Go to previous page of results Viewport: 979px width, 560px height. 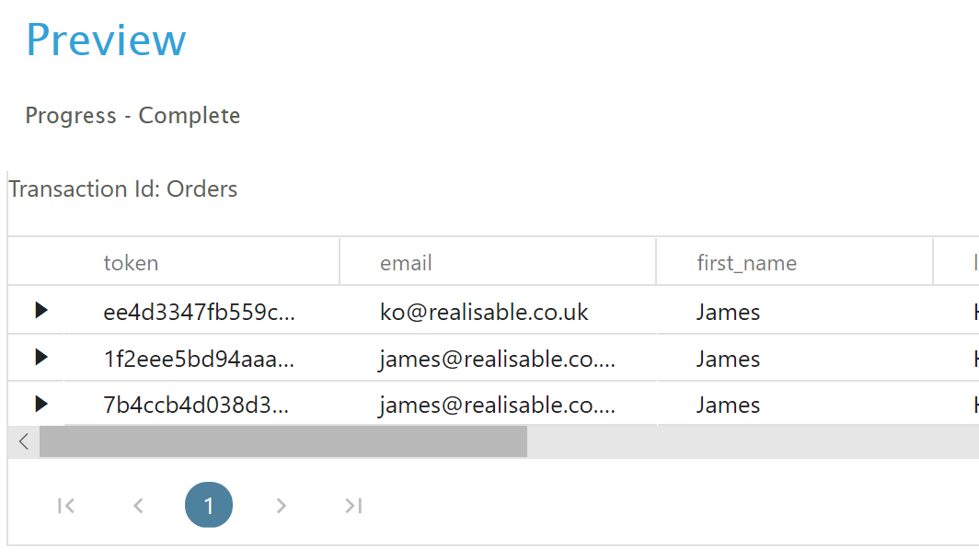pos(138,506)
